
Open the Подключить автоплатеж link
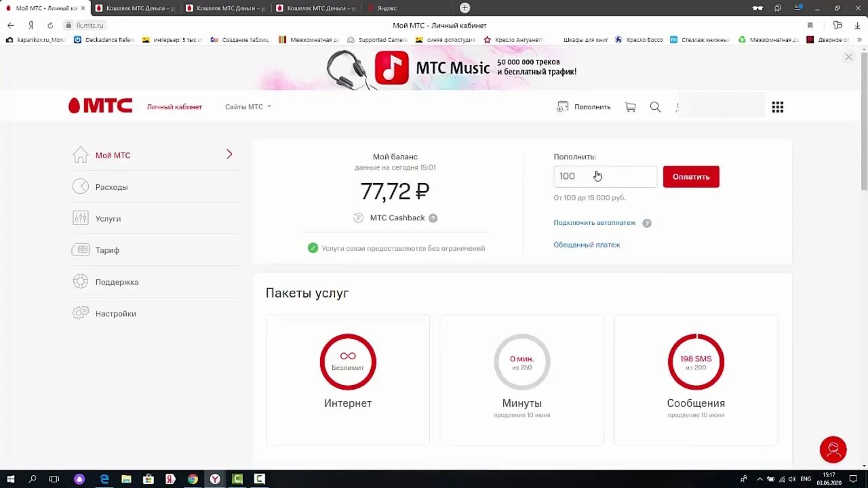point(595,223)
